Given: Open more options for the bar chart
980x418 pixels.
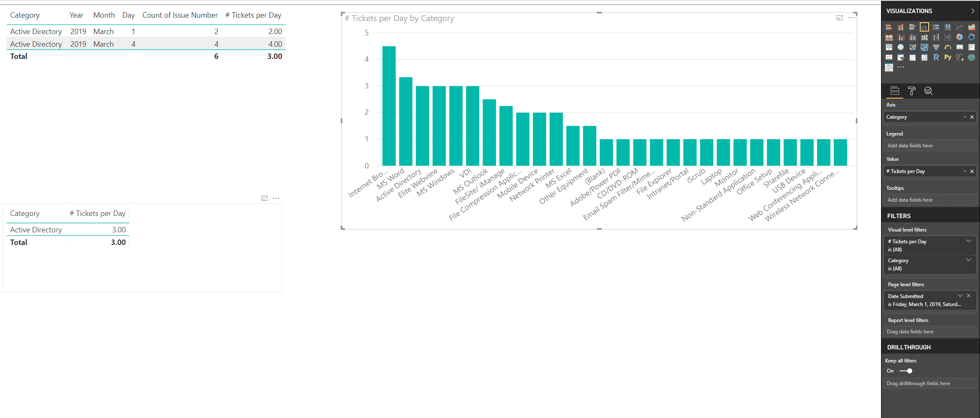Looking at the screenshot, I should click(x=852, y=18).
